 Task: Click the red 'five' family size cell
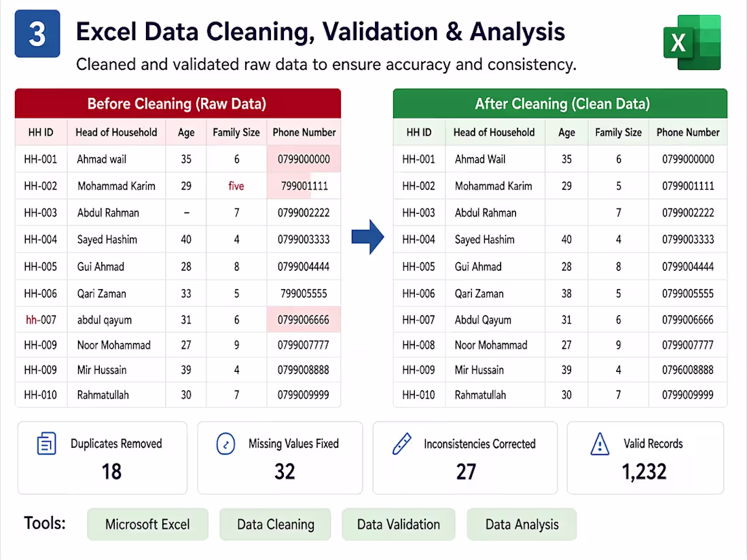tap(236, 186)
